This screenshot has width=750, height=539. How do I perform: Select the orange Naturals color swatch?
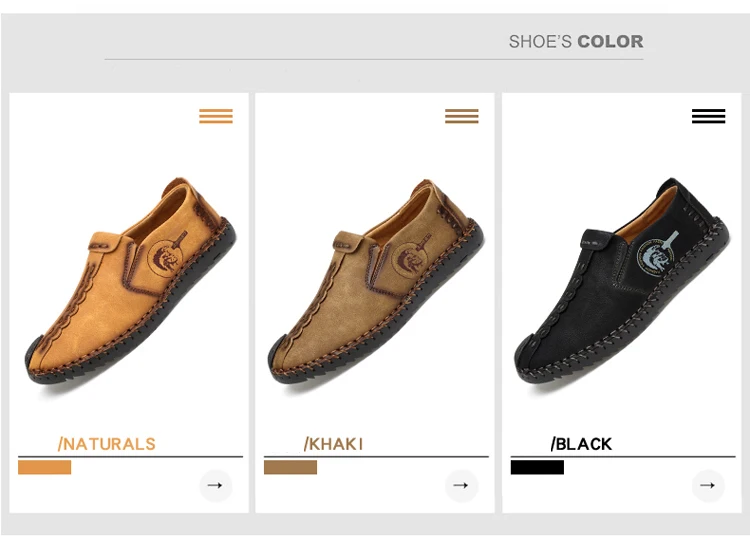[x=45, y=467]
